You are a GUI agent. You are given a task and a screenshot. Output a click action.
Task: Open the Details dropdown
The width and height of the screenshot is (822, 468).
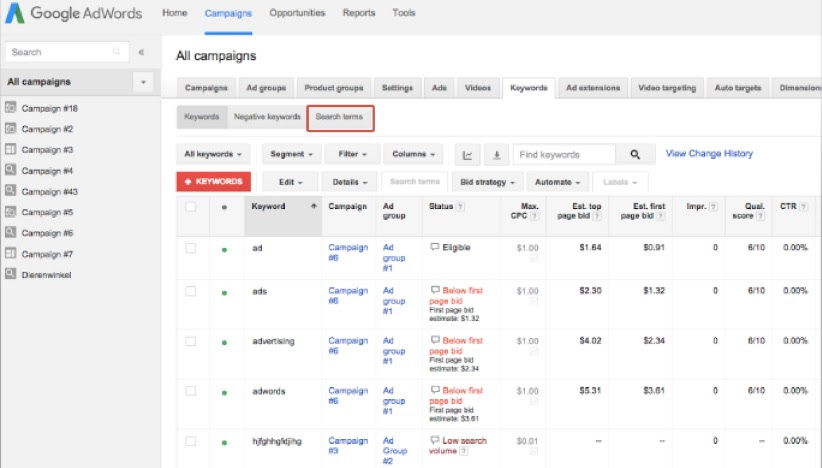(350, 182)
